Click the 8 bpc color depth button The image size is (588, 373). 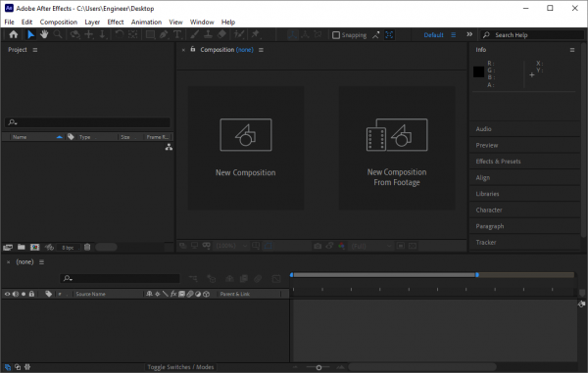coord(68,248)
